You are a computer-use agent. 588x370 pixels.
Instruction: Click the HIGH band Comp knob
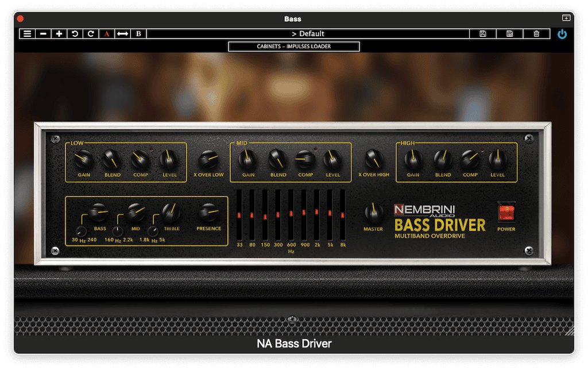[470, 160]
